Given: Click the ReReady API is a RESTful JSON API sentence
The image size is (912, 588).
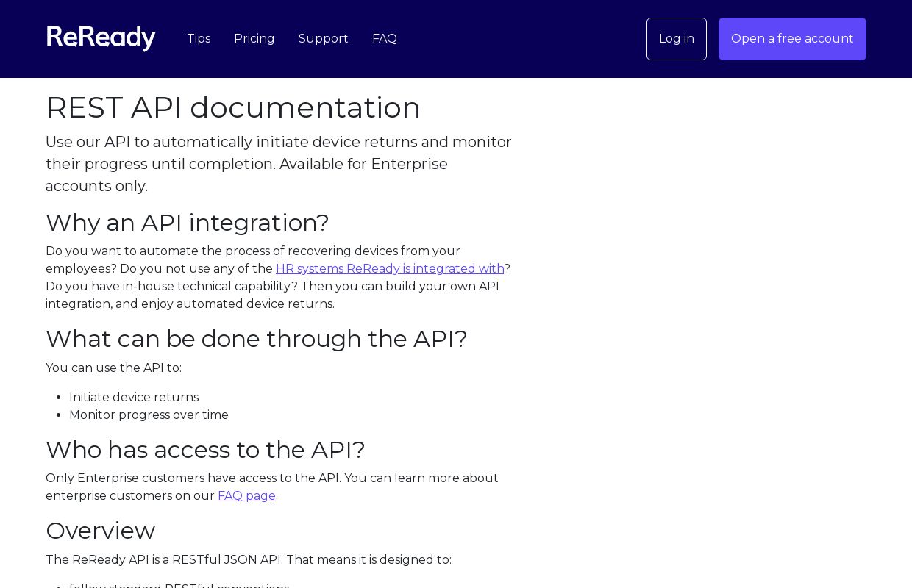Looking at the screenshot, I should 249,560.
